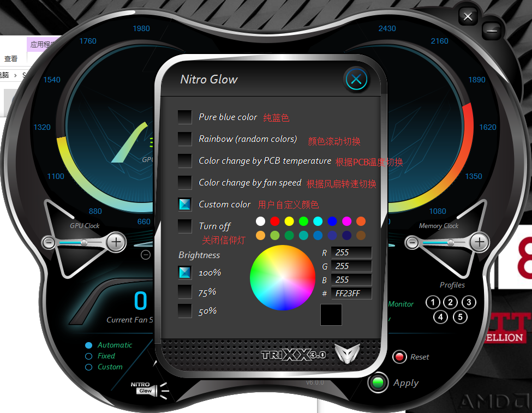Click the Brightness label

point(199,255)
